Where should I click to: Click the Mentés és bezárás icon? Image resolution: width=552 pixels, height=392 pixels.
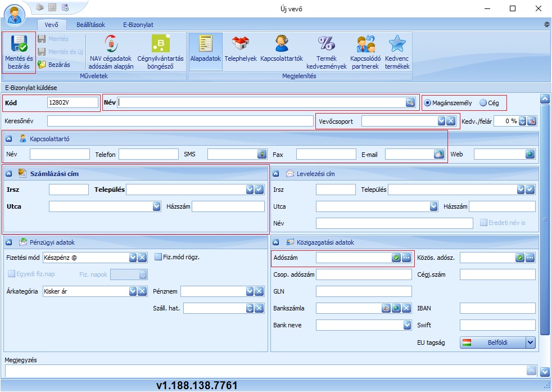pos(19,46)
